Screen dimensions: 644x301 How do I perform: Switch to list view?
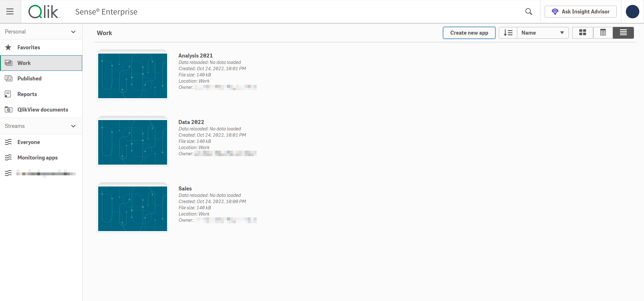pos(623,33)
